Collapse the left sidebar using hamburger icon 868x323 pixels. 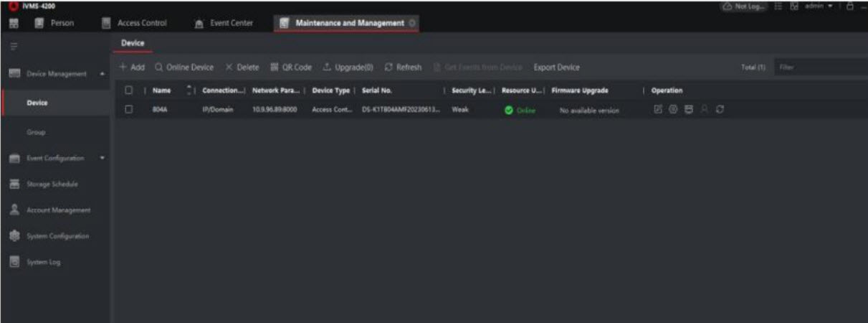click(13, 46)
